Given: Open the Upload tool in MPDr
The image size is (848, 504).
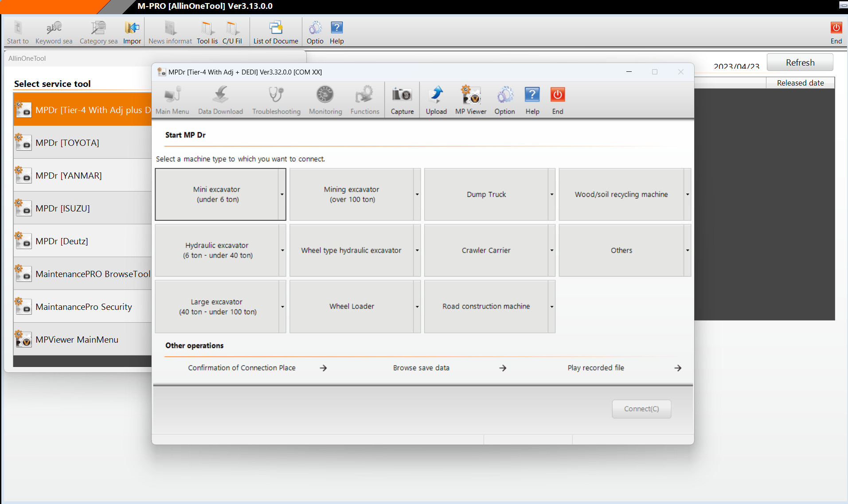Looking at the screenshot, I should click(x=436, y=101).
